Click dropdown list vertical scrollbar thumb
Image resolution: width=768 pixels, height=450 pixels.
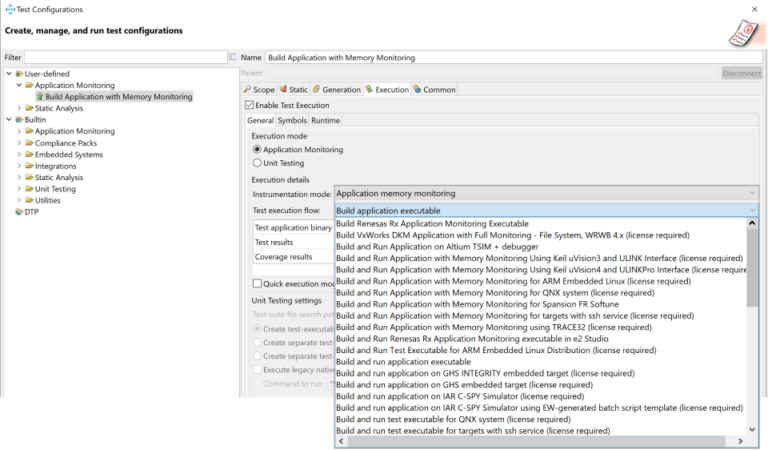(752, 267)
